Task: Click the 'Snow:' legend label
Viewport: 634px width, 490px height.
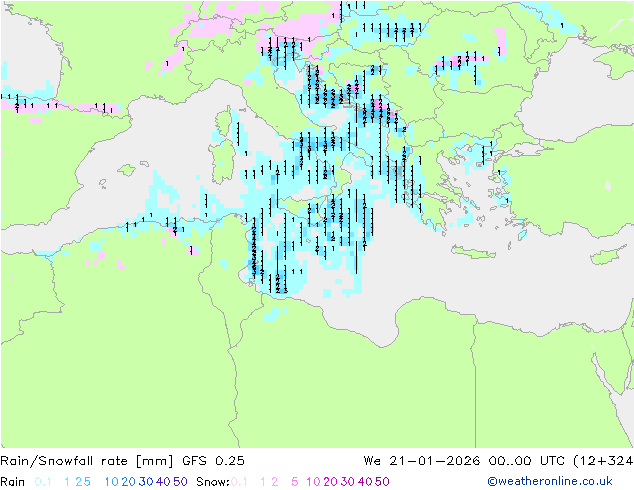Action: 213,482
